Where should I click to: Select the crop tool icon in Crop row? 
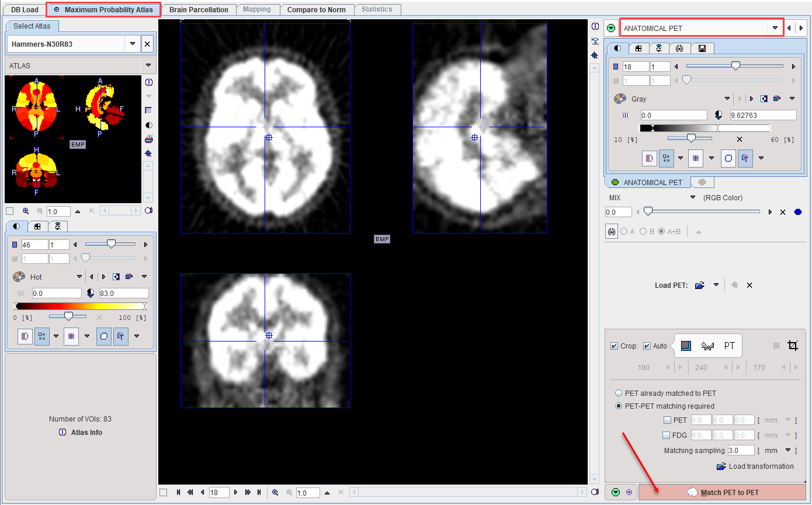point(792,346)
